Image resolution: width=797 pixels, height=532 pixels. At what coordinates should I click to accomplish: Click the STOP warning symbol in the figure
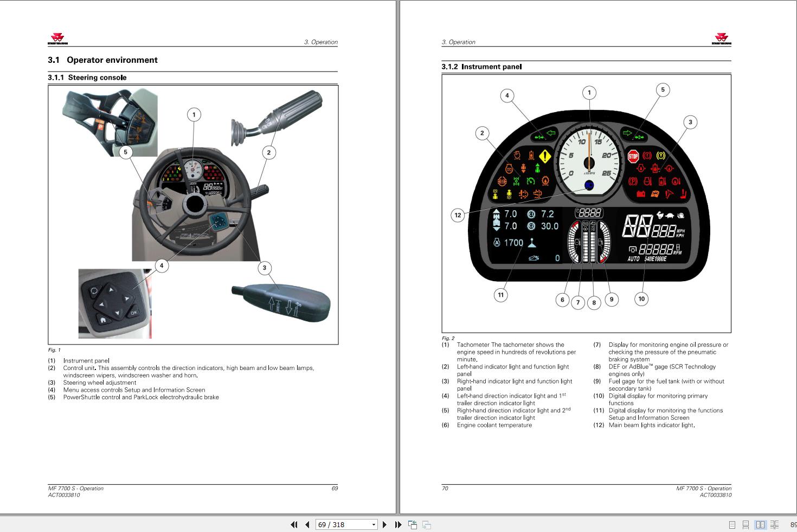click(633, 157)
